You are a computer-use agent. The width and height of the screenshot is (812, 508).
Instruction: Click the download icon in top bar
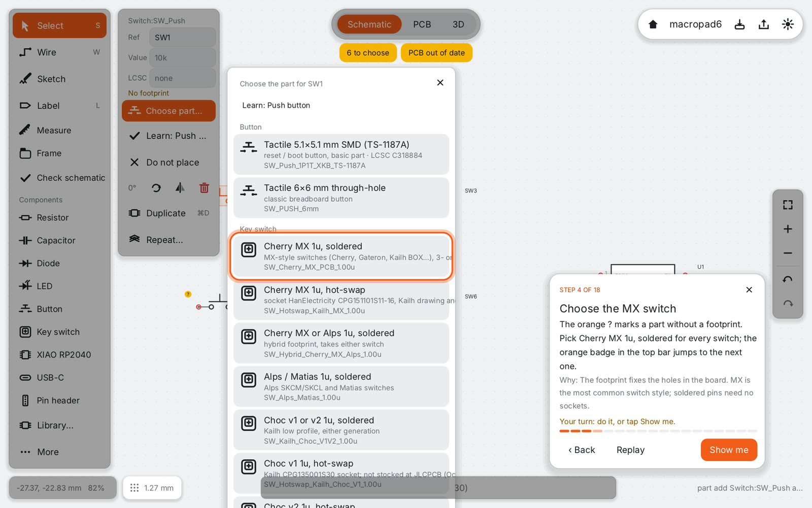point(739,24)
